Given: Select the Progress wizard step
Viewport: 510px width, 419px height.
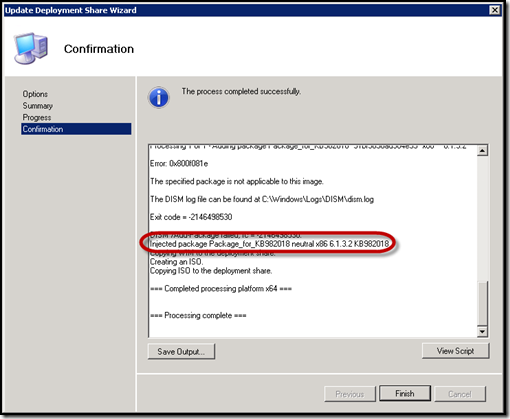Looking at the screenshot, I should tap(37, 117).
